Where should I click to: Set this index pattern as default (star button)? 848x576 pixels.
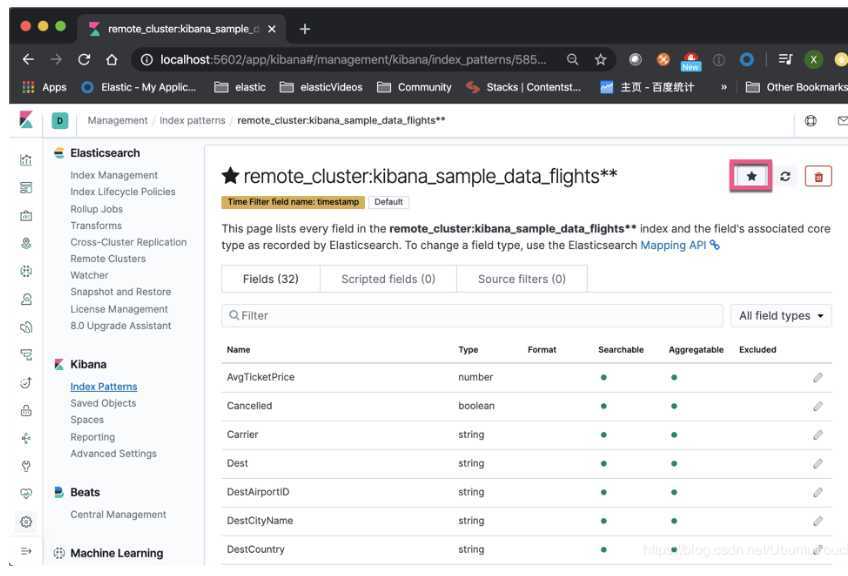click(x=751, y=176)
